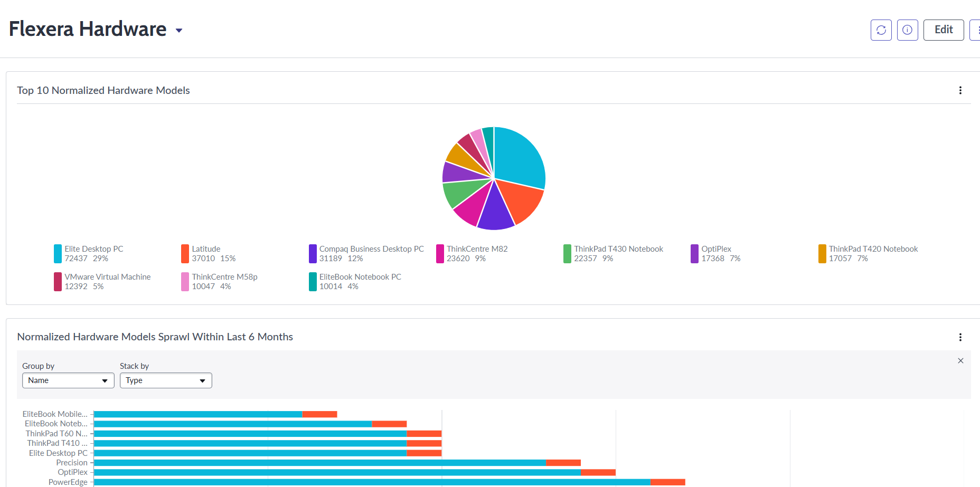Click the OptiPlex purple legend swatch
This screenshot has height=487, width=980.
click(694, 254)
